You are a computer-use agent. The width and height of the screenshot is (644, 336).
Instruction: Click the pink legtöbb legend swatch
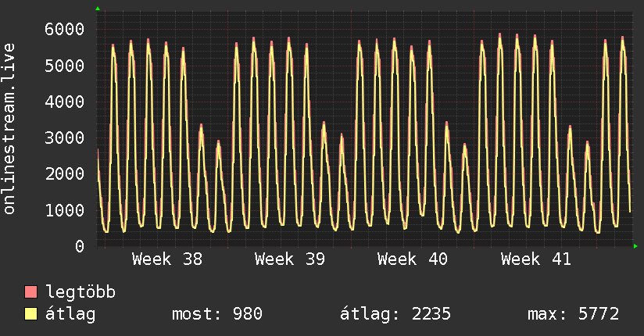pos(30,292)
